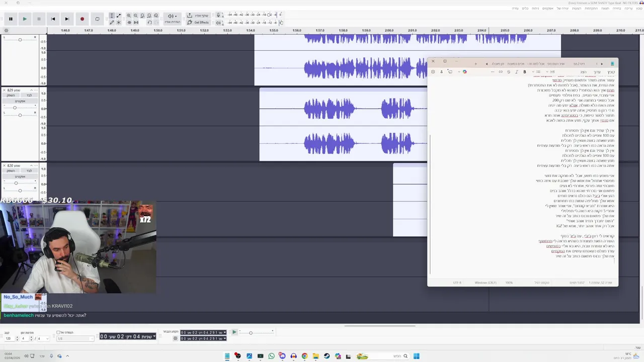Click the tempo 120 field

click(x=10, y=338)
